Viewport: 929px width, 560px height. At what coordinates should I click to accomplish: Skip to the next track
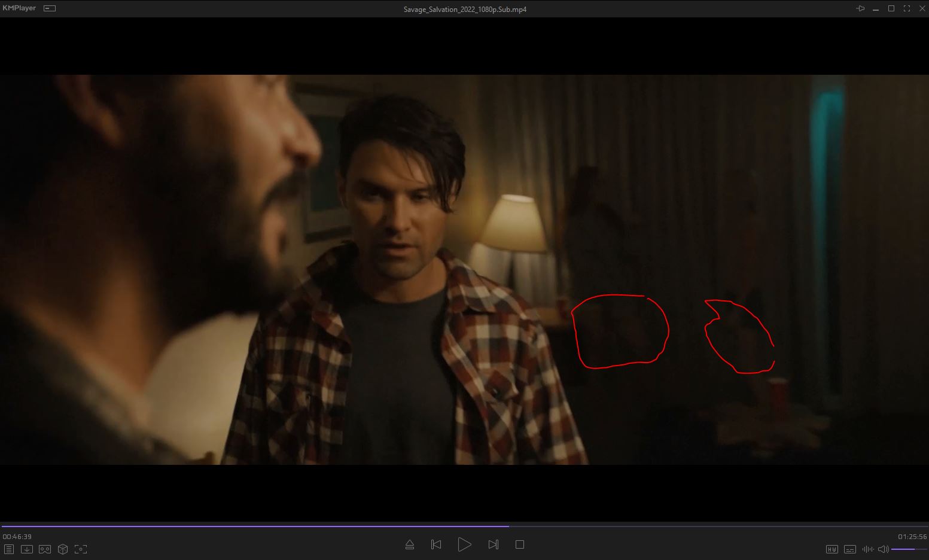[x=493, y=544]
